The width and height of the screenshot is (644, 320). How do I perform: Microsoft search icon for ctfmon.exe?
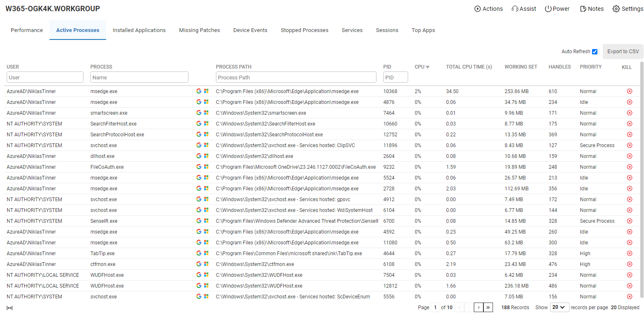tap(206, 264)
